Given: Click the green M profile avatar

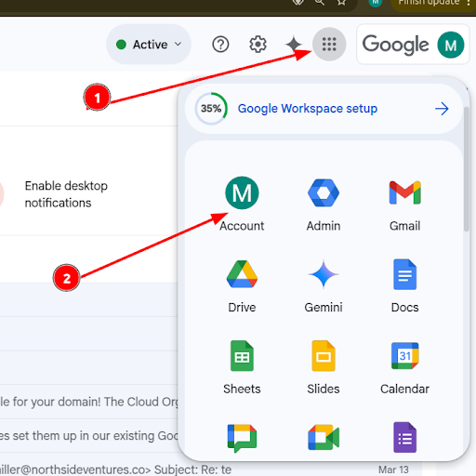Looking at the screenshot, I should (x=451, y=45).
